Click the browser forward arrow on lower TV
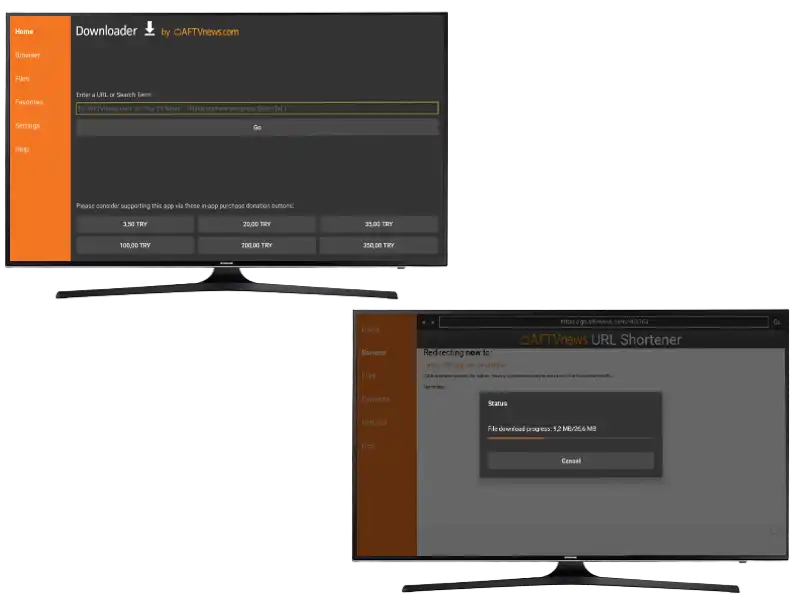Image resolution: width=800 pixels, height=600 pixels. click(433, 322)
